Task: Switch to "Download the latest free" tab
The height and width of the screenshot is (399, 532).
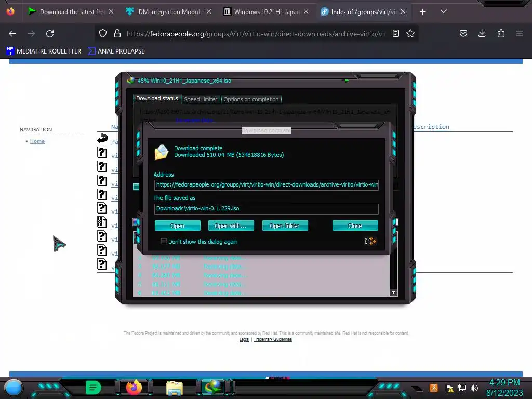Action: click(x=71, y=11)
